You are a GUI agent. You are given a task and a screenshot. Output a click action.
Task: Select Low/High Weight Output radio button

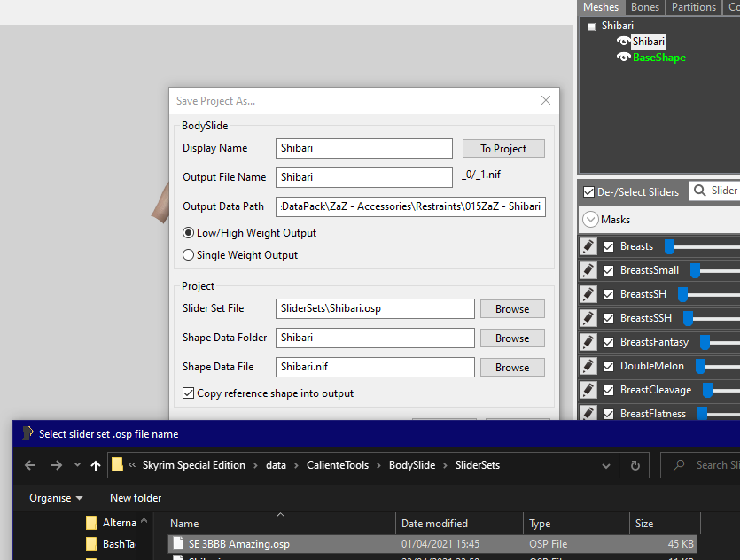coord(188,233)
